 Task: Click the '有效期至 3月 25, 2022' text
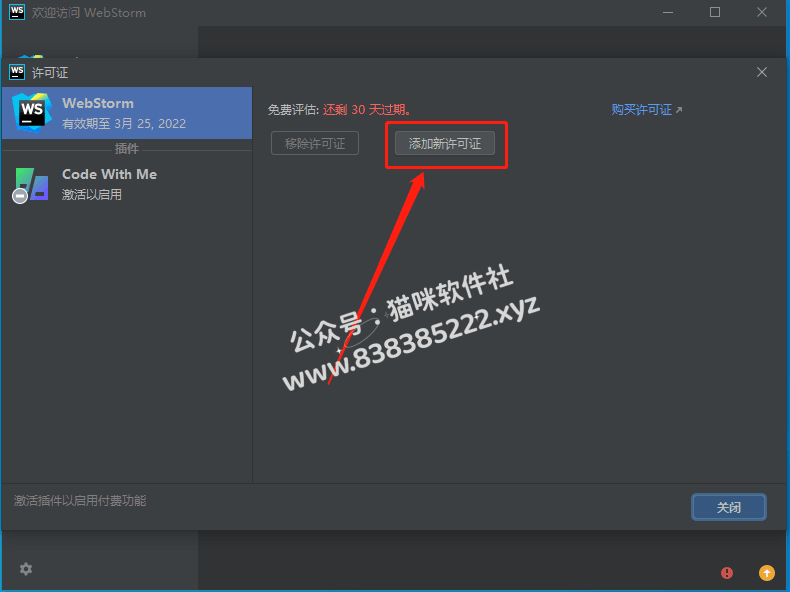124,123
